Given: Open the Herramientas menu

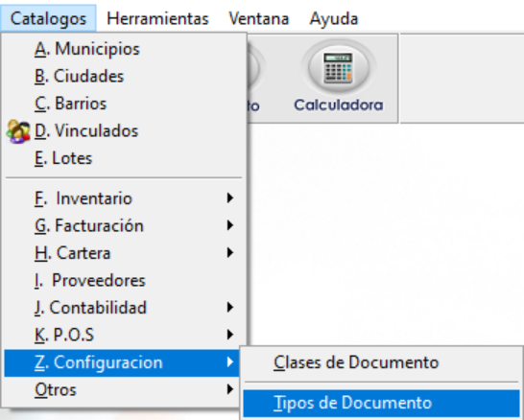Looking at the screenshot, I should click(157, 18).
